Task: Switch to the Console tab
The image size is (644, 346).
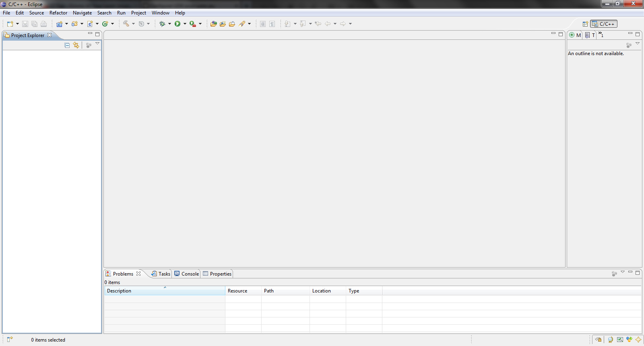Action: point(187,274)
